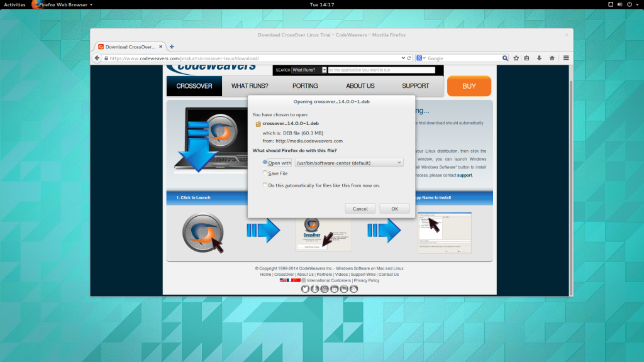The width and height of the screenshot is (644, 362).
Task: Reload the page with the refresh icon
Action: 409,58
